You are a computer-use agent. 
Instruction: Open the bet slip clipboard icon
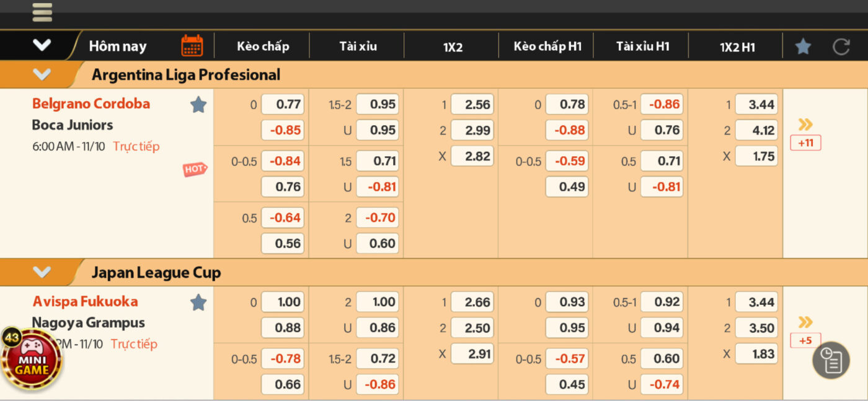click(831, 360)
